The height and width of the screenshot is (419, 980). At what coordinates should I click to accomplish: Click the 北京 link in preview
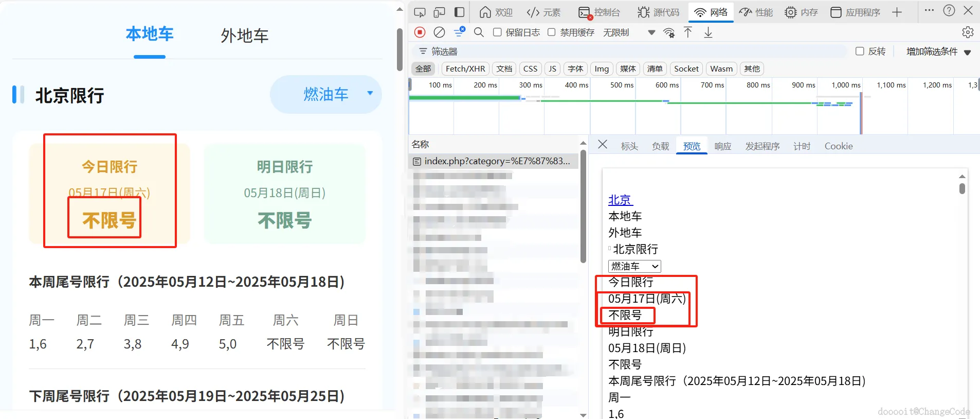click(620, 200)
